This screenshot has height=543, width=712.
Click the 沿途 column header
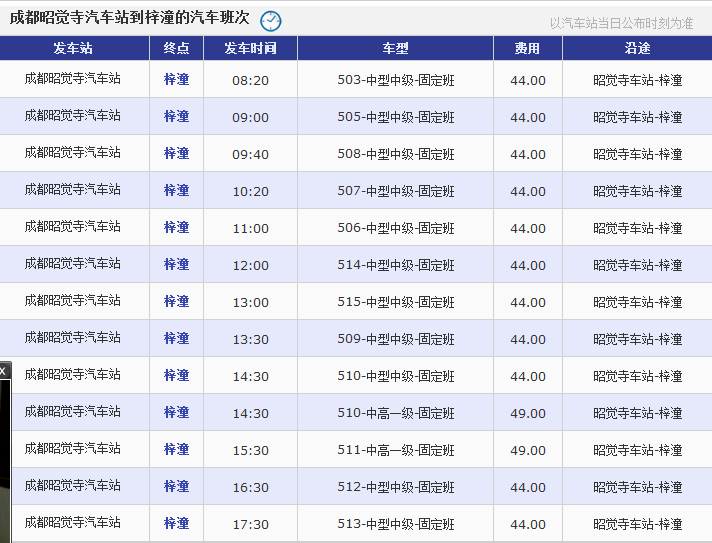pos(638,48)
